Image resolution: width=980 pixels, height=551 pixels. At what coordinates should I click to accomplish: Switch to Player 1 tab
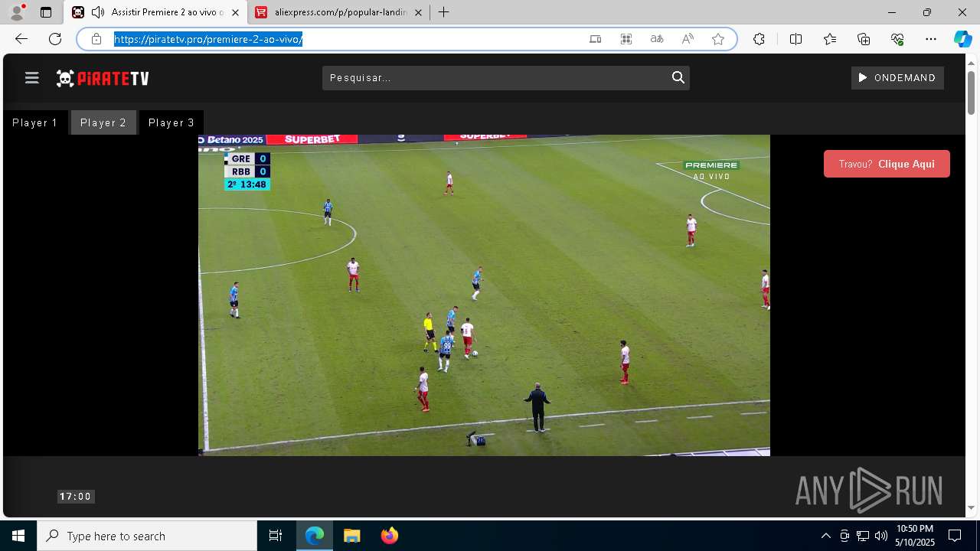[35, 122]
